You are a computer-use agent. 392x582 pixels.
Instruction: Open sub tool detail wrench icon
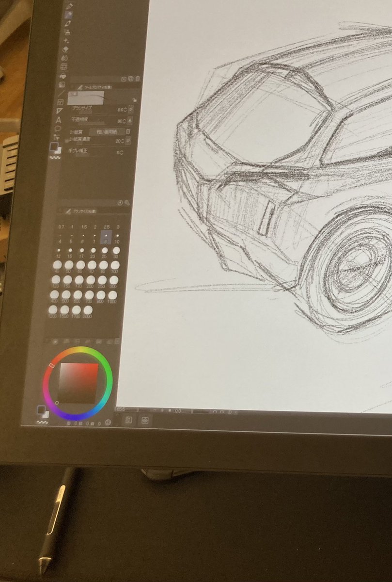coord(126,203)
